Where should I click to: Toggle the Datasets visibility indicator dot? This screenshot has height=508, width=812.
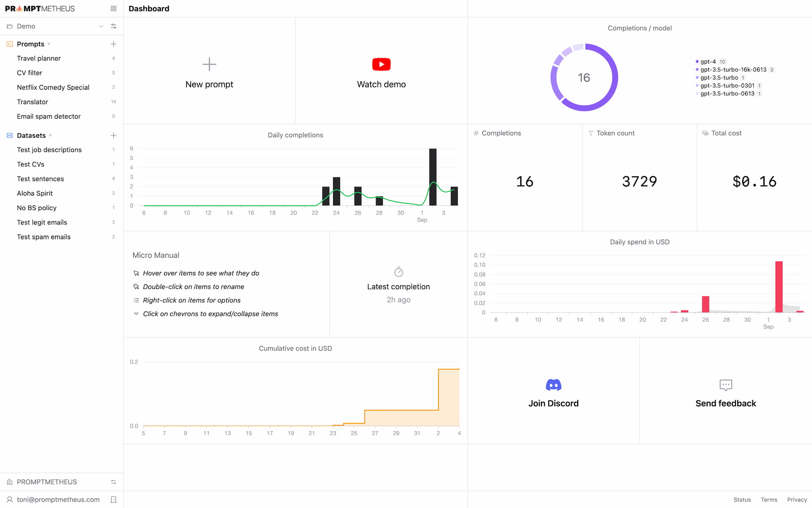pyautogui.click(x=52, y=135)
